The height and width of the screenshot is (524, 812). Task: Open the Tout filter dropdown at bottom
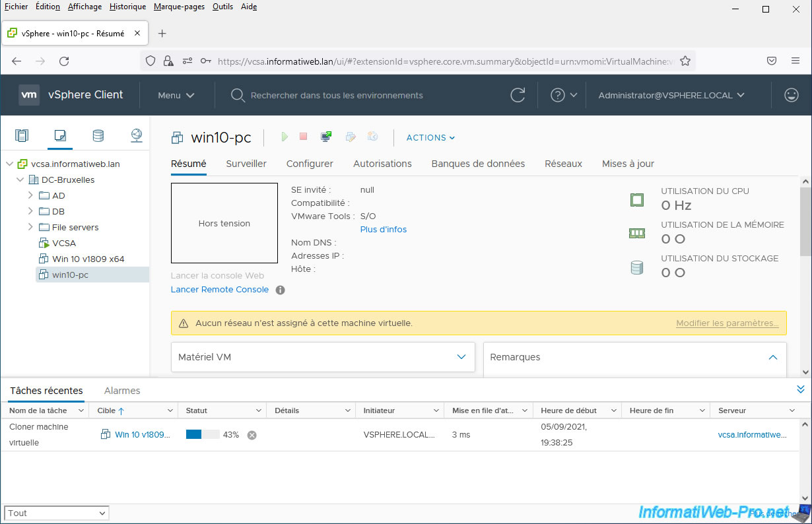[x=57, y=513]
